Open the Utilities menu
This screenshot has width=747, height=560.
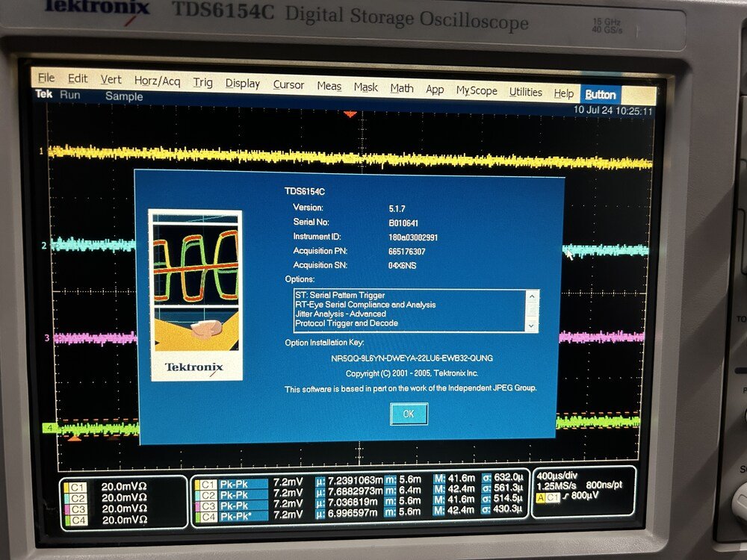(525, 92)
